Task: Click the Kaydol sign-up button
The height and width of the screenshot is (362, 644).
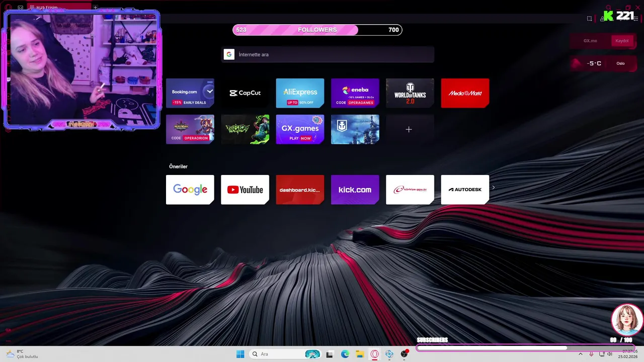Action: (x=622, y=41)
